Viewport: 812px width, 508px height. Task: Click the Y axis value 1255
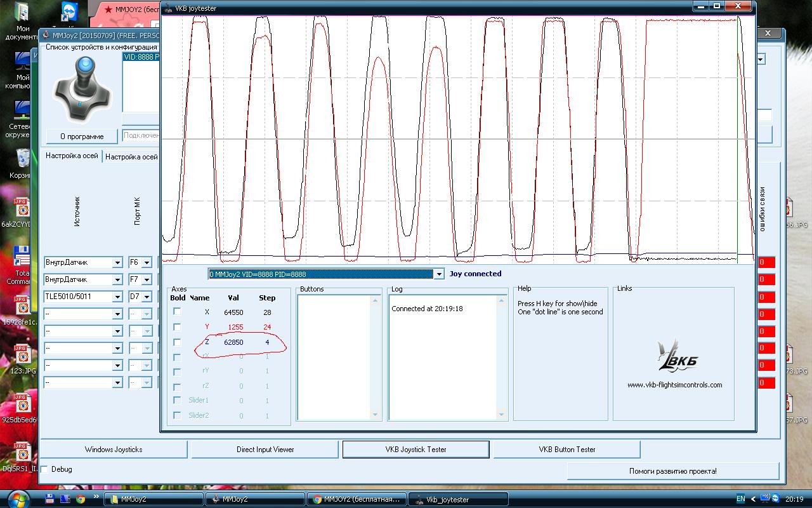click(235, 327)
